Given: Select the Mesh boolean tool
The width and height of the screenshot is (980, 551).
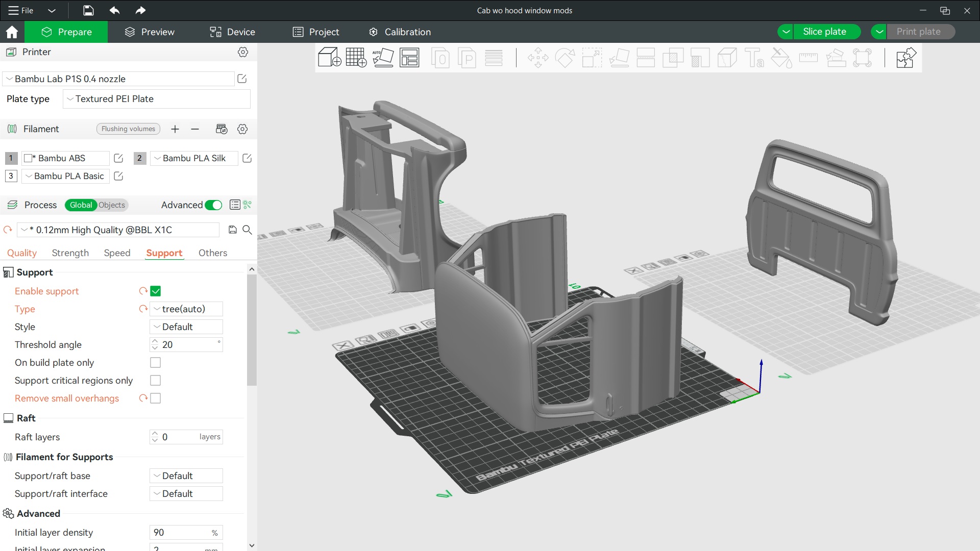Looking at the screenshot, I should 673,58.
